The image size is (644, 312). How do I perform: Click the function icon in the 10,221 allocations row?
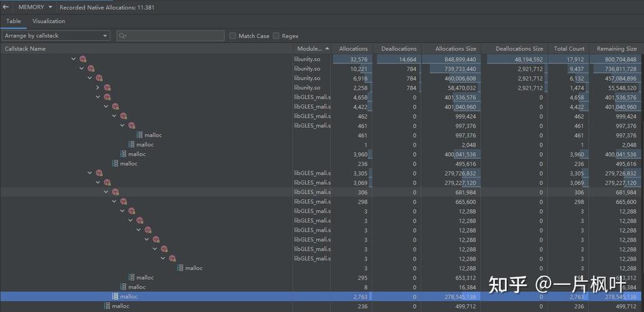coord(91,69)
